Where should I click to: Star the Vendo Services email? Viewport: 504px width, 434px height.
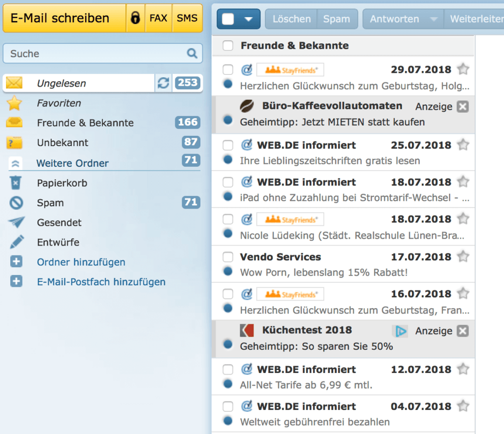click(463, 256)
